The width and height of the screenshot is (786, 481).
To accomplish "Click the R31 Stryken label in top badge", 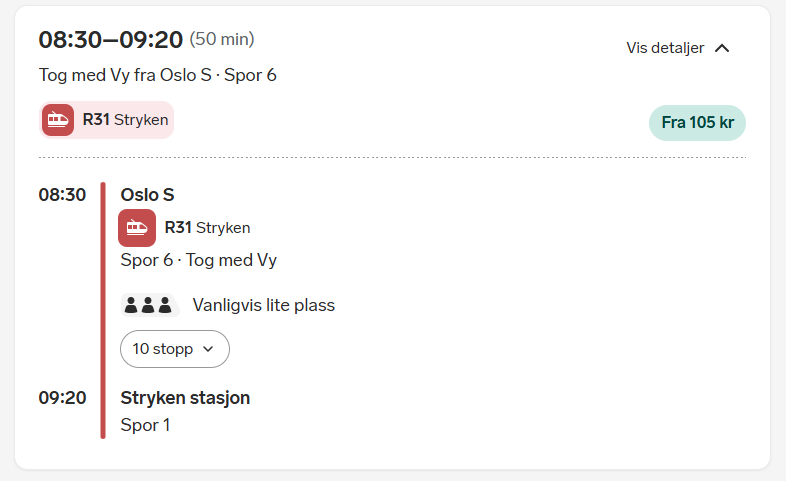I will click(125, 120).
